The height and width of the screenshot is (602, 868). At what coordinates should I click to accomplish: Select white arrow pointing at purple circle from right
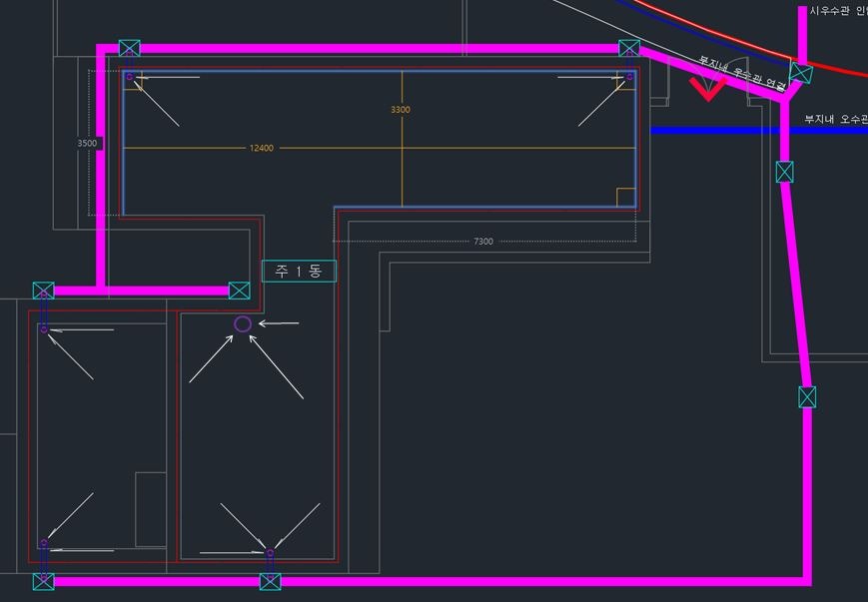pos(280,322)
